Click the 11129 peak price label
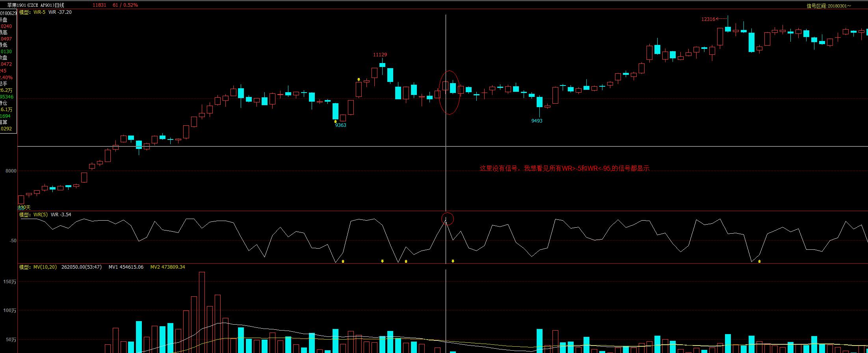868x353 pixels. [x=380, y=55]
